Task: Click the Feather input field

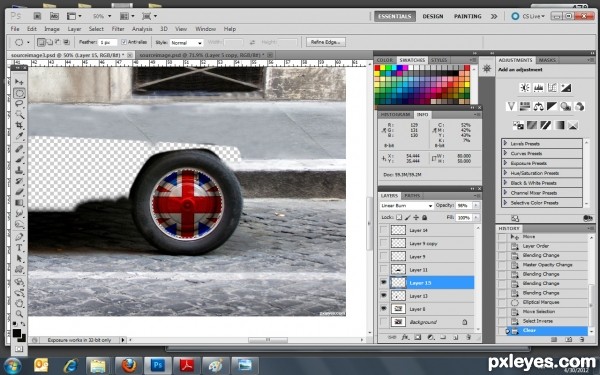Action: point(108,42)
